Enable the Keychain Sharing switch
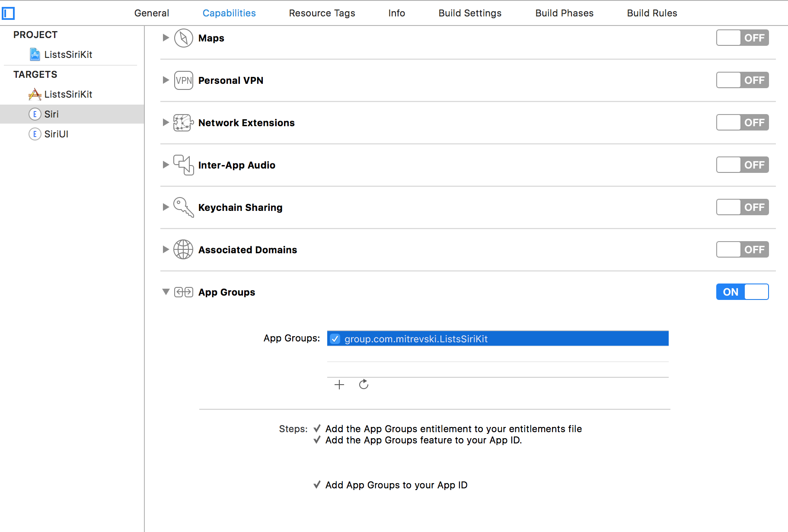The image size is (788, 532). [x=742, y=207]
